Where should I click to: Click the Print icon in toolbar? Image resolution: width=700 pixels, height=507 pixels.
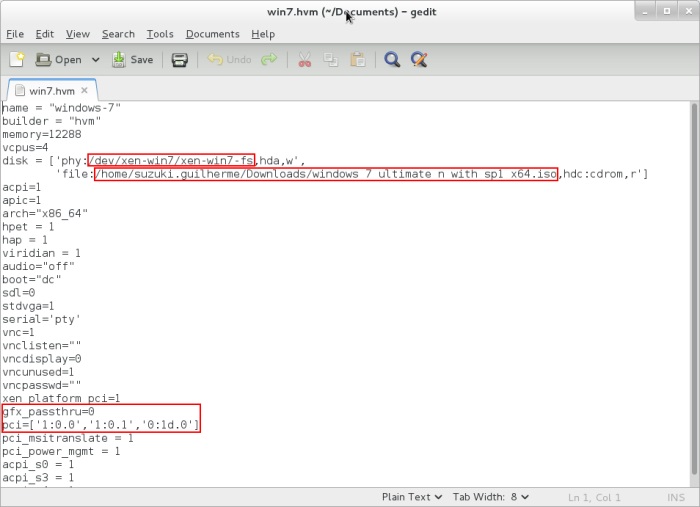click(x=179, y=60)
